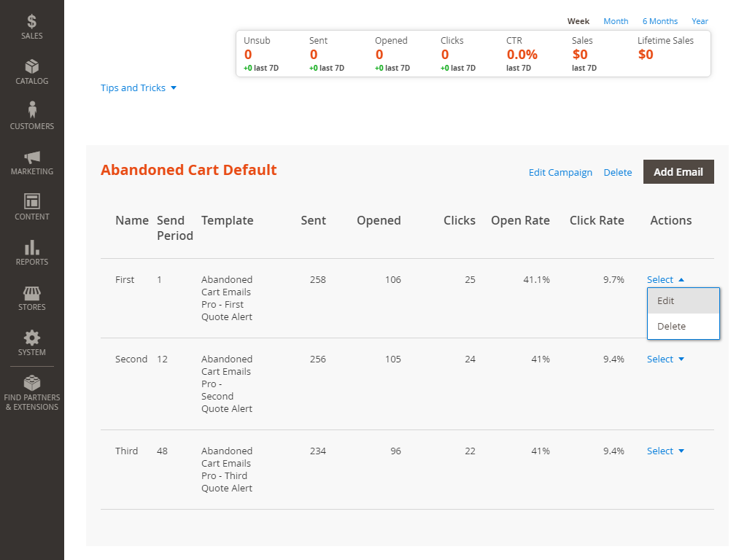Switch statistics to the Month tab
This screenshot has width=747, height=560.
coord(616,21)
